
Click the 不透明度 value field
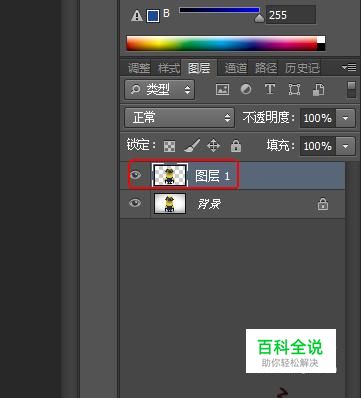point(318,118)
